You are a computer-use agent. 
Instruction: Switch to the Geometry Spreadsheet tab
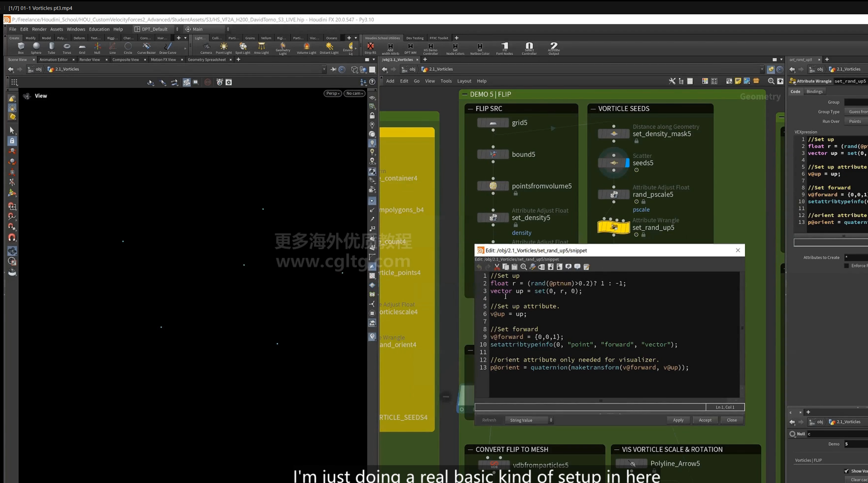point(206,60)
